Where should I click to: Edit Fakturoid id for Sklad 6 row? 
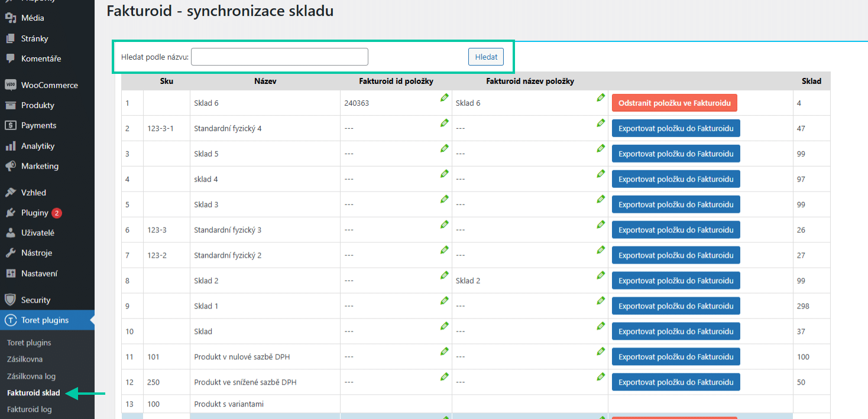pos(445,98)
